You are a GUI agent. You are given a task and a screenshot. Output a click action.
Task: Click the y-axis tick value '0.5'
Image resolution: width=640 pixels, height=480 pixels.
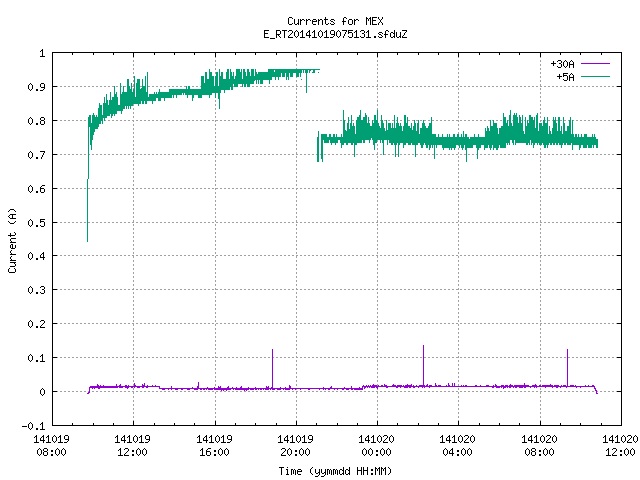tap(36, 223)
